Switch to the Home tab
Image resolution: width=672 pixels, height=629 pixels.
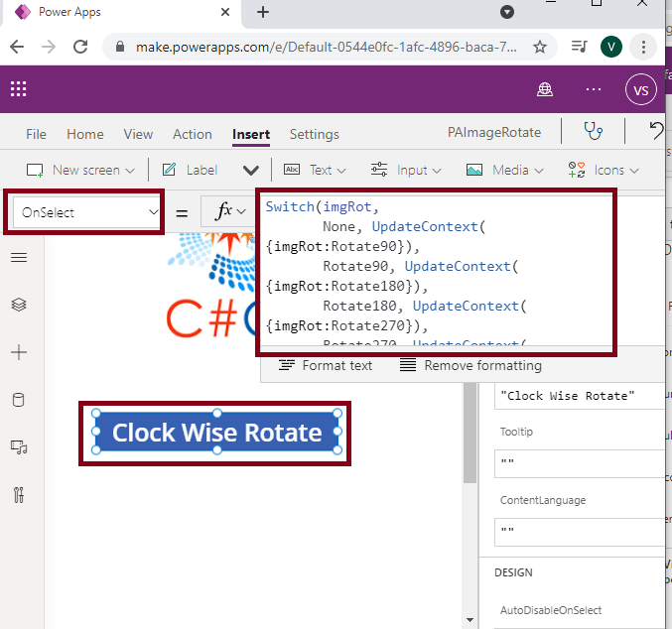click(85, 134)
